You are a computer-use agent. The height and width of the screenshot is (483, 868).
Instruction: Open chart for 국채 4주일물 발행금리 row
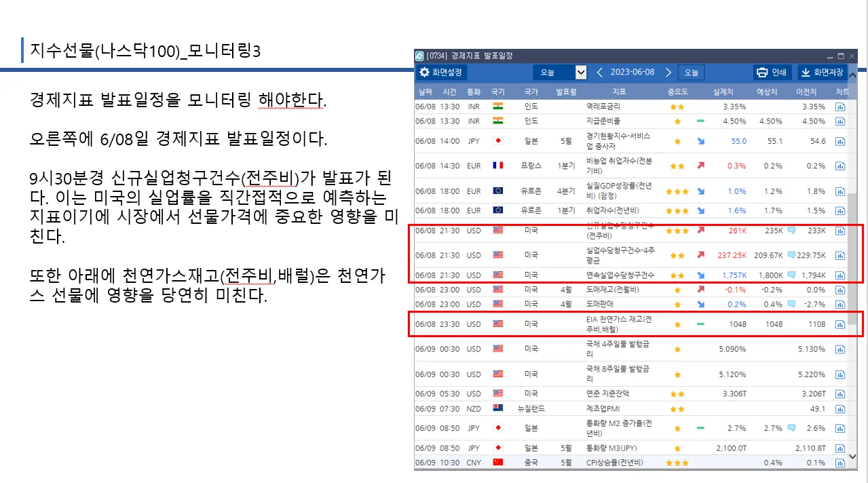(839, 349)
